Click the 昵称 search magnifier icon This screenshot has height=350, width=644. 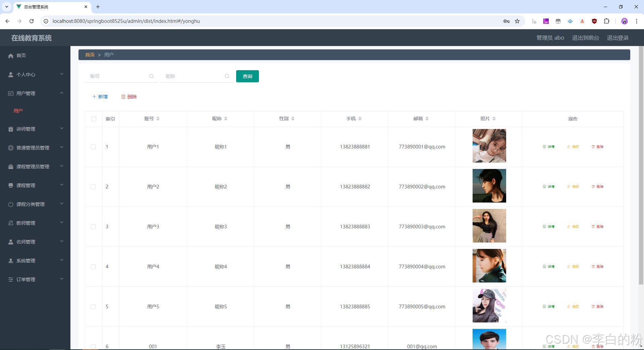(x=227, y=76)
